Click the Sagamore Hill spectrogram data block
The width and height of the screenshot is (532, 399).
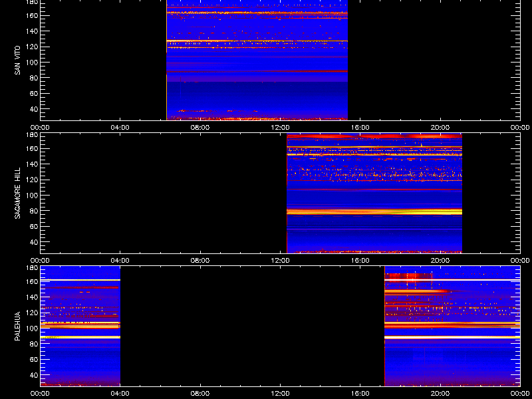(x=374, y=194)
